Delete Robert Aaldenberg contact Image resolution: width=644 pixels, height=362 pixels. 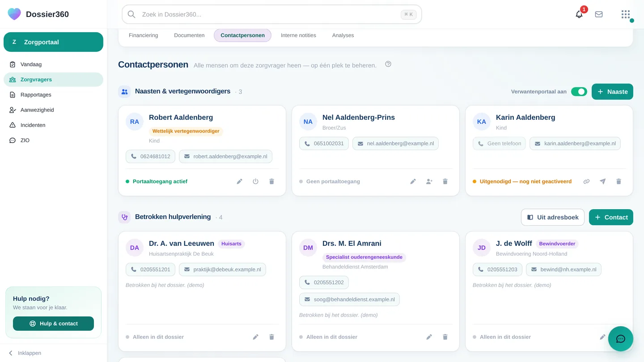[271, 181]
